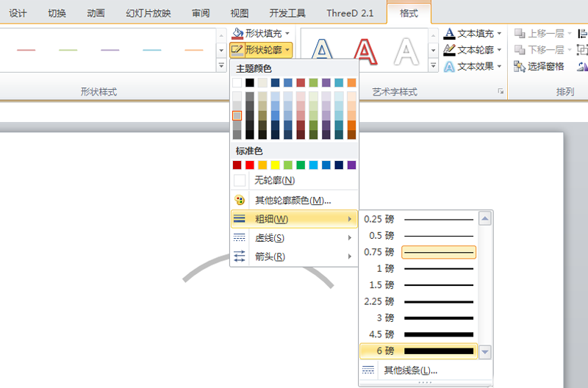Select the orange line shape style

[x=194, y=50]
